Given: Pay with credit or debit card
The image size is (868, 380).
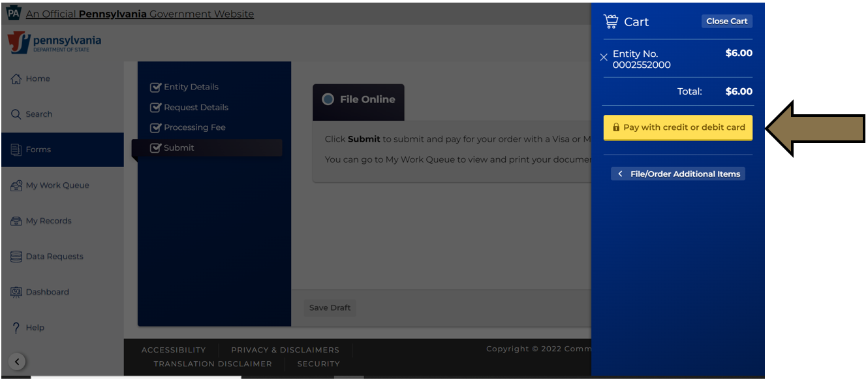Looking at the screenshot, I should [677, 128].
